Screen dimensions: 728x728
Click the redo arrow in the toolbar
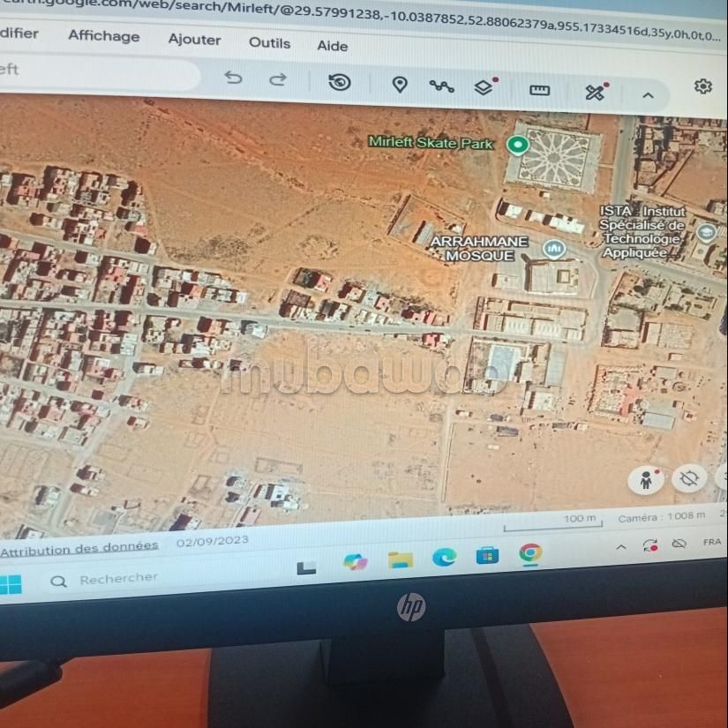(x=278, y=79)
